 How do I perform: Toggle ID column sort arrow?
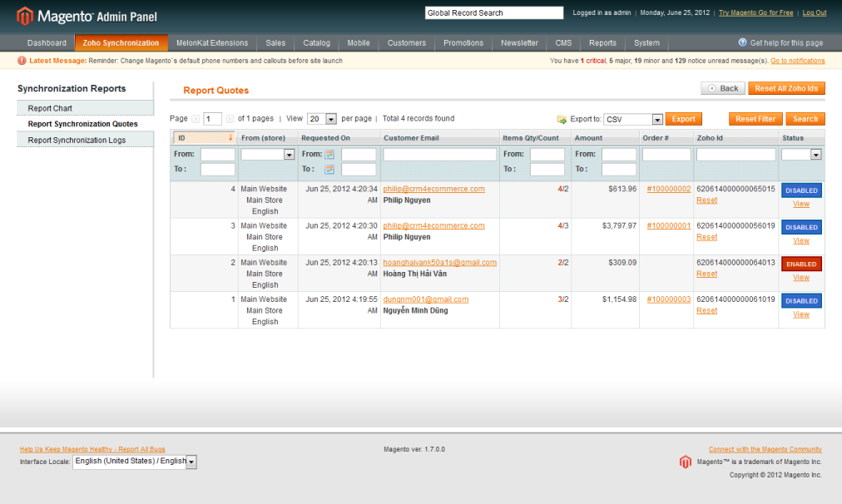[230, 138]
